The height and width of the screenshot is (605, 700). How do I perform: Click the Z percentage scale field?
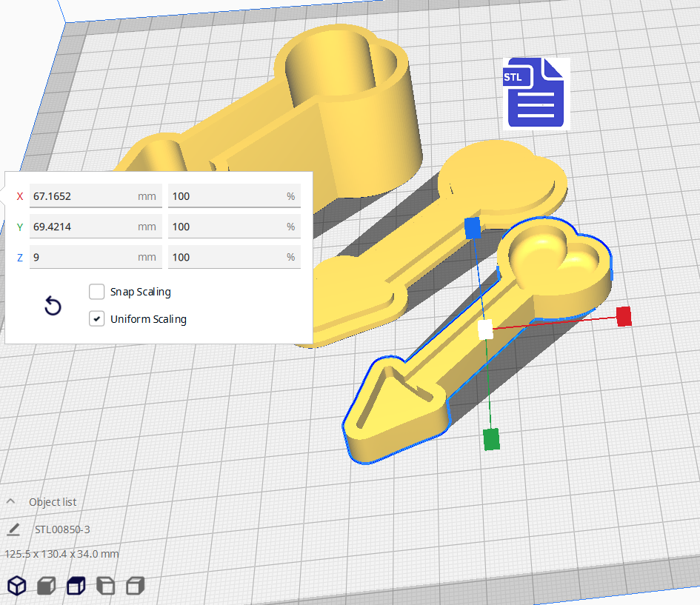point(226,257)
